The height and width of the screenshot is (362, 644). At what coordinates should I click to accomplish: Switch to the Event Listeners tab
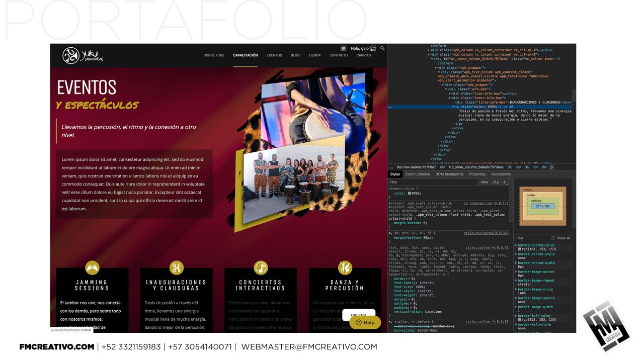pos(418,174)
